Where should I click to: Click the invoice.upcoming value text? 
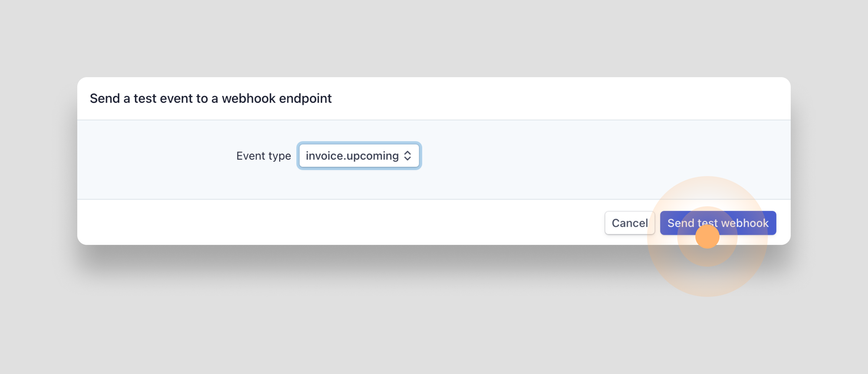click(351, 155)
